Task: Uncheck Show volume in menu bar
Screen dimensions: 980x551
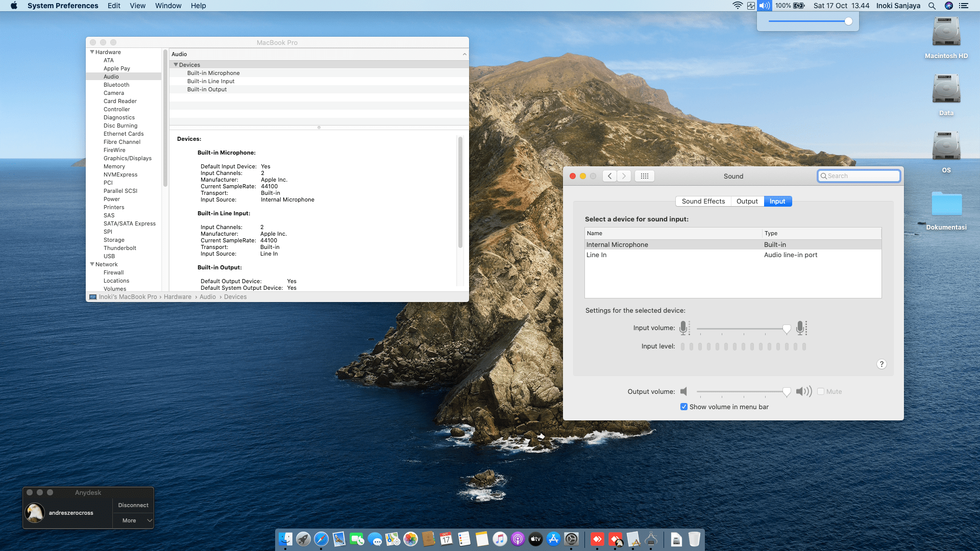Action: 684,407
